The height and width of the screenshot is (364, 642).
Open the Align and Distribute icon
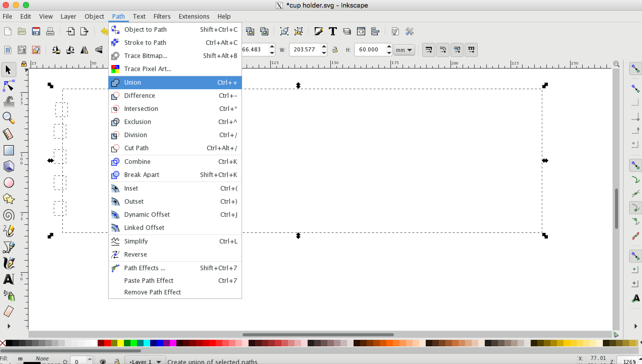tap(375, 32)
